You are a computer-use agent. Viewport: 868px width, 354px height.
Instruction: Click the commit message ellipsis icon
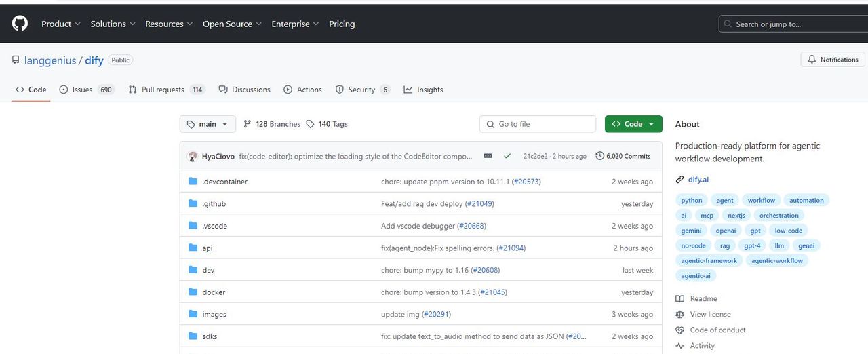coord(488,156)
